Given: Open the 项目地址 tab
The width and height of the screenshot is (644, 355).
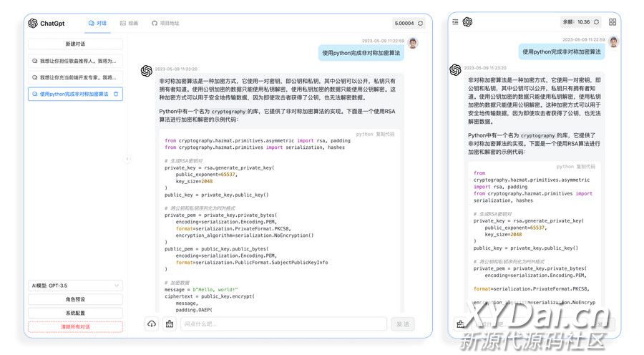Looking at the screenshot, I should pyautogui.click(x=165, y=24).
